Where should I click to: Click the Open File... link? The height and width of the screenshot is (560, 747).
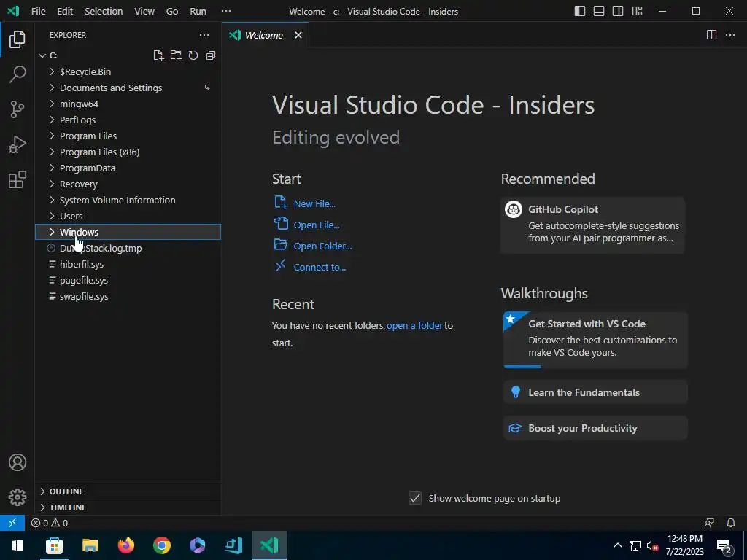coord(317,225)
